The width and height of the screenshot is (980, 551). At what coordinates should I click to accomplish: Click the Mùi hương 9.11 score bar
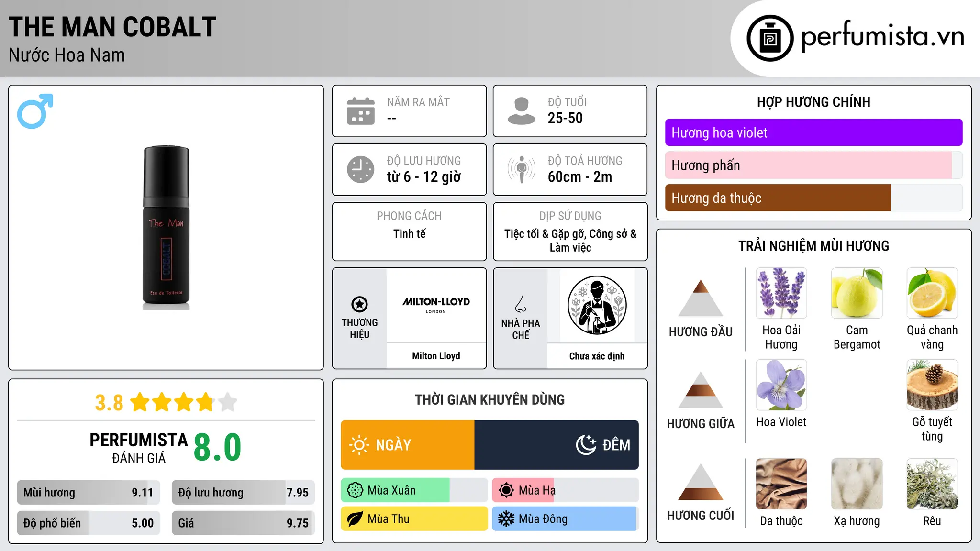pos(89,493)
